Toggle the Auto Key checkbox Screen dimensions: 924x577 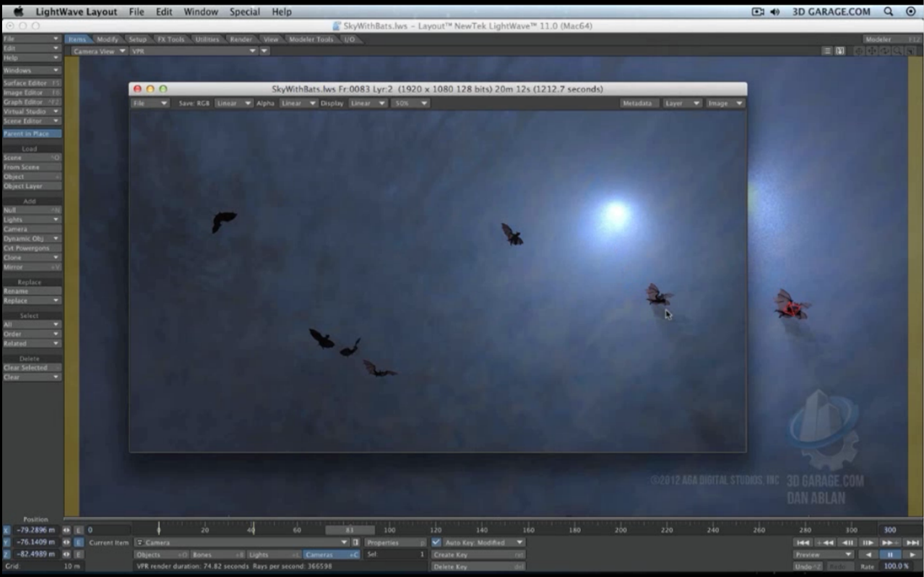(436, 542)
